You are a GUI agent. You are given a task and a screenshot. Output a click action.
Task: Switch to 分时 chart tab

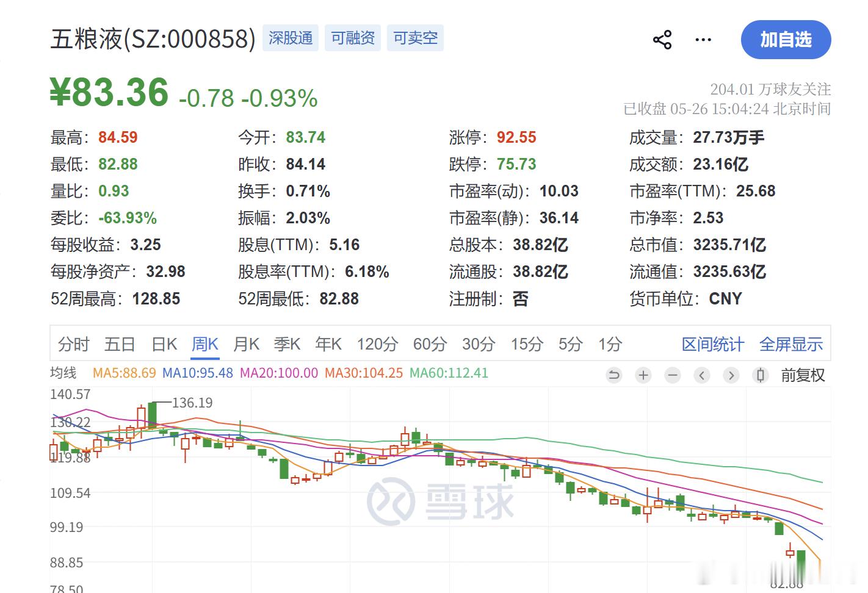pos(73,344)
